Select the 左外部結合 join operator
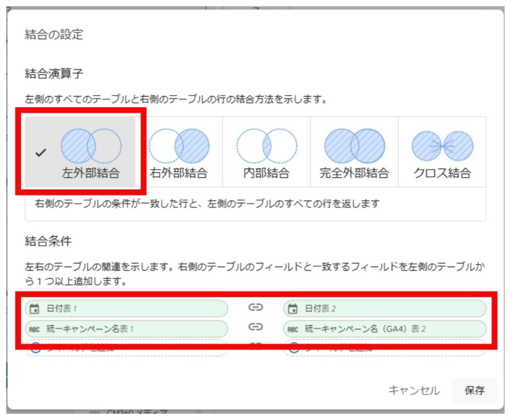The image size is (508, 420). tap(91, 153)
